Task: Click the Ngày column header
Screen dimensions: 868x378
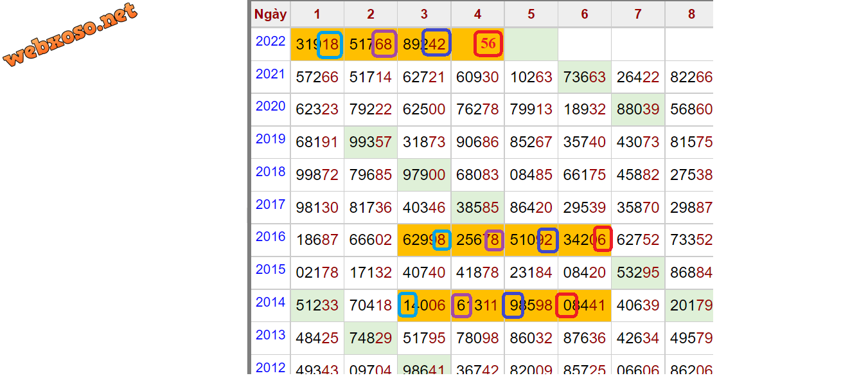Action: 270,14
